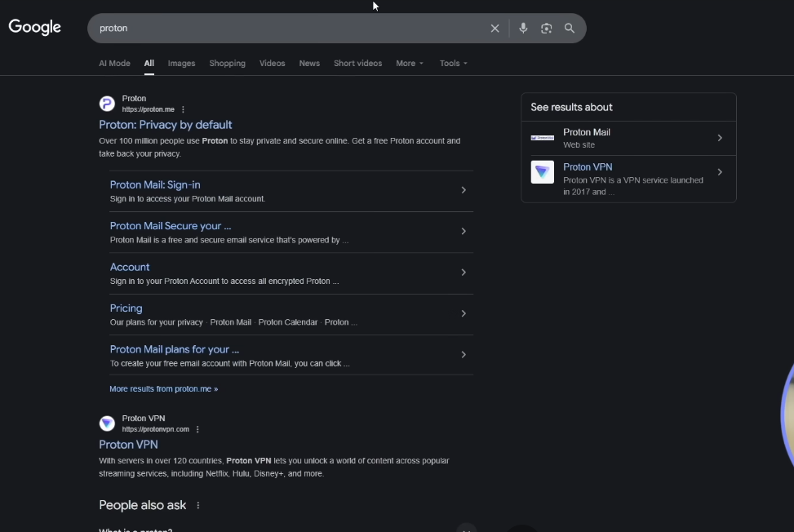
Task: Open three-dot menu next to protonvpn.com
Action: click(197, 429)
